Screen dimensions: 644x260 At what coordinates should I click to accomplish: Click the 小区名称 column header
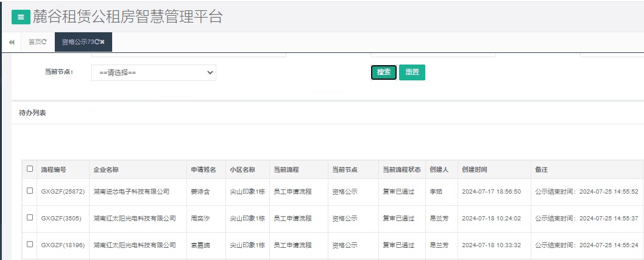(242, 170)
